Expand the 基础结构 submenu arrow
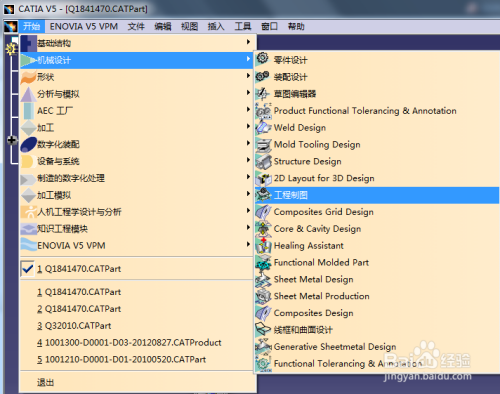500x394 pixels. tap(248, 42)
